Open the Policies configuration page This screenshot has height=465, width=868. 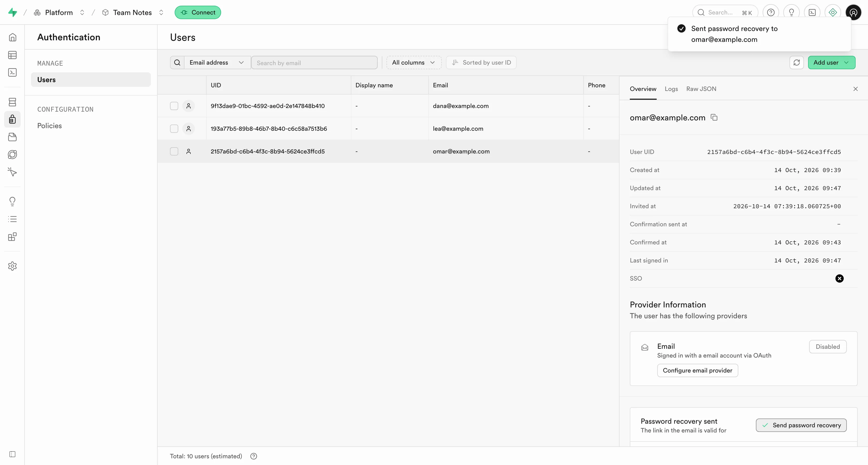pyautogui.click(x=50, y=126)
